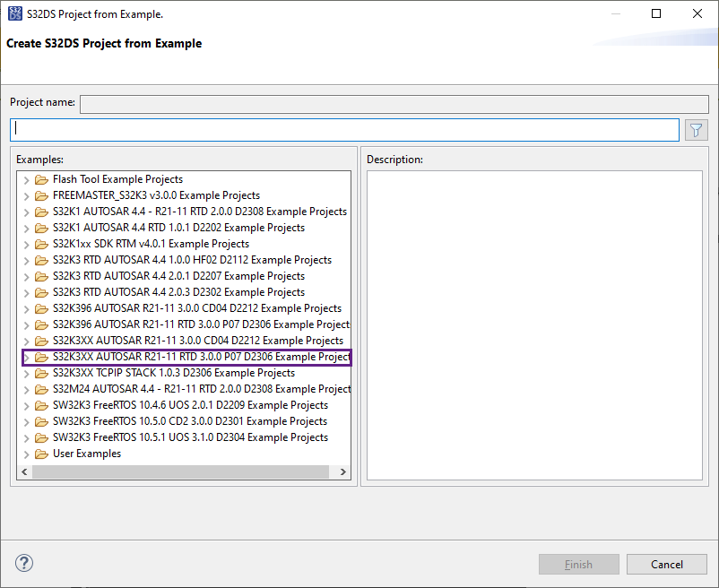Select the S32K1 AUTOSAR 4.4 RTD 1.0.1 entry

coord(161,228)
